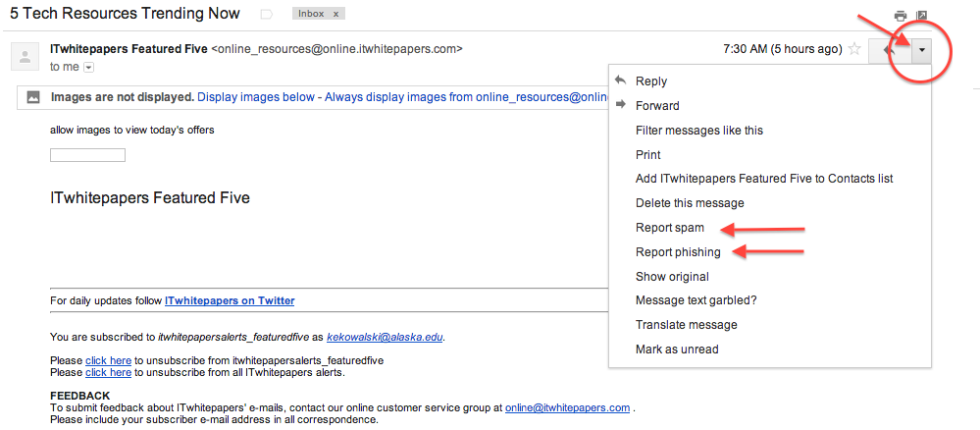Screen dimensions: 980x430
Task: Choose 'Report spam' in the menu
Action: [x=669, y=228]
